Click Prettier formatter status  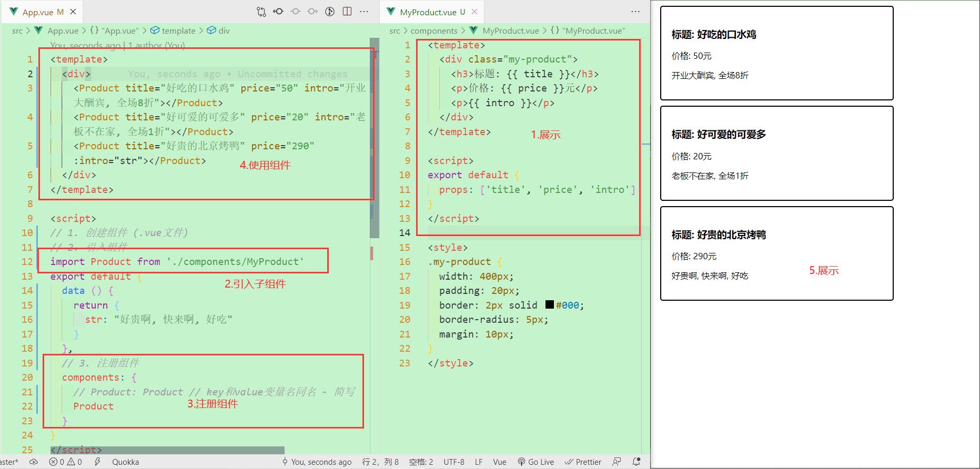tap(583, 462)
